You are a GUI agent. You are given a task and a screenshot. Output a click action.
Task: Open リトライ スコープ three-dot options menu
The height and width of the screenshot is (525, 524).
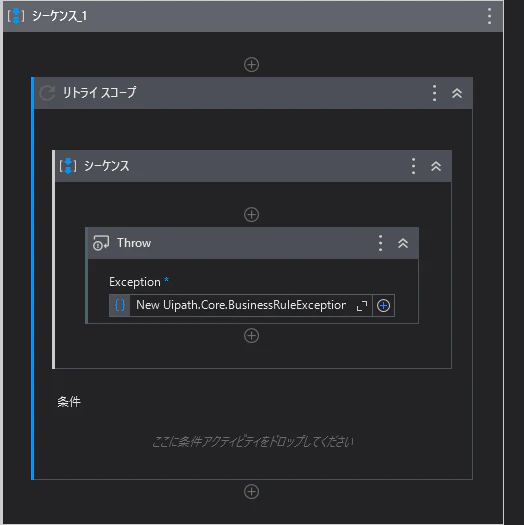434,93
